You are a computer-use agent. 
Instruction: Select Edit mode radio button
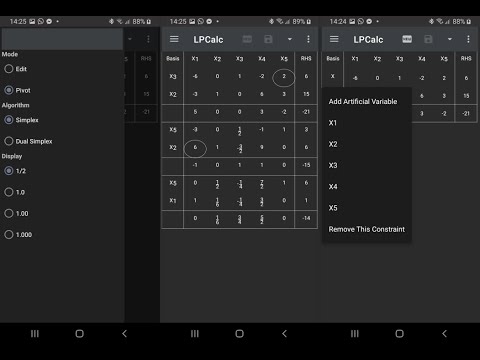tap(9, 69)
